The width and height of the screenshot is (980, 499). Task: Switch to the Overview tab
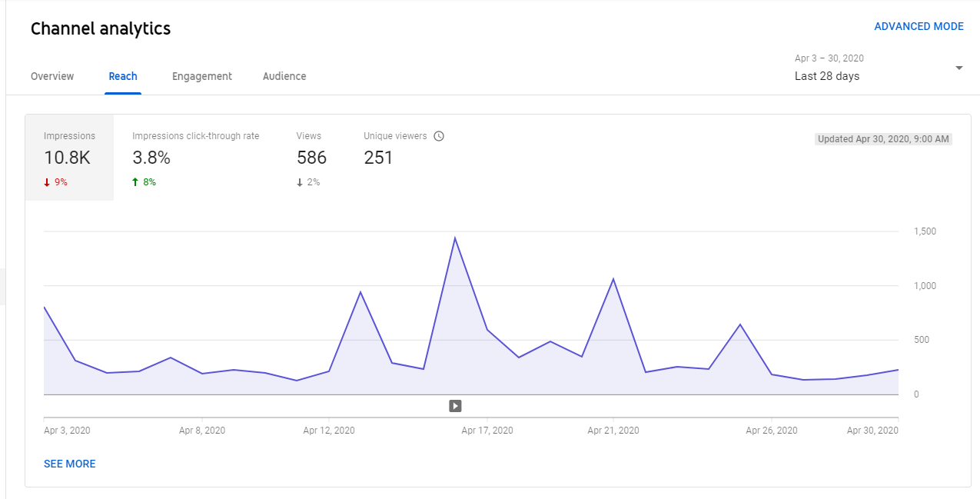tap(52, 76)
